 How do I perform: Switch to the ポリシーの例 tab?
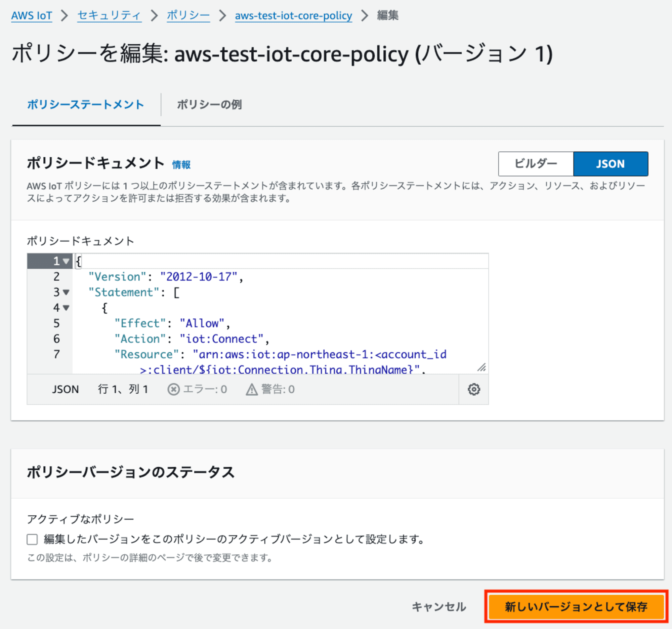[209, 105]
